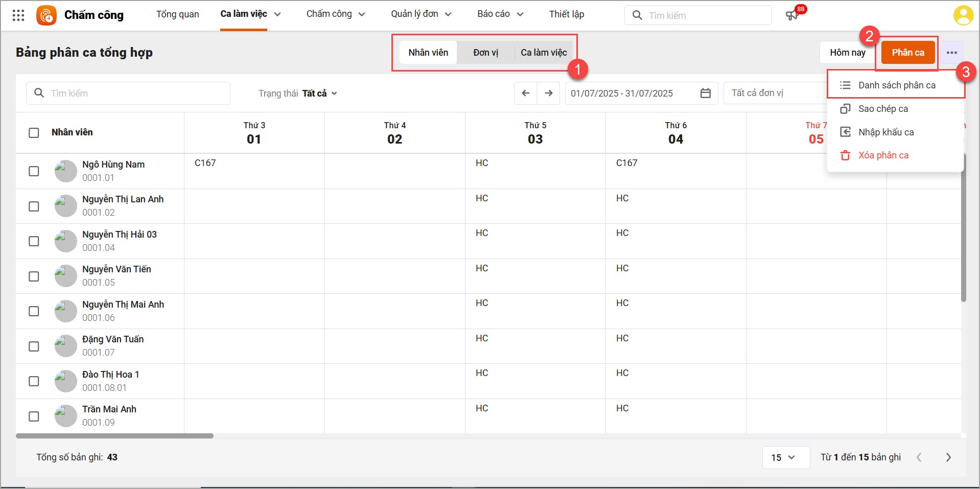The width and height of the screenshot is (980, 489).
Task: Switch to the Đơn vị view tab
Action: 485,53
